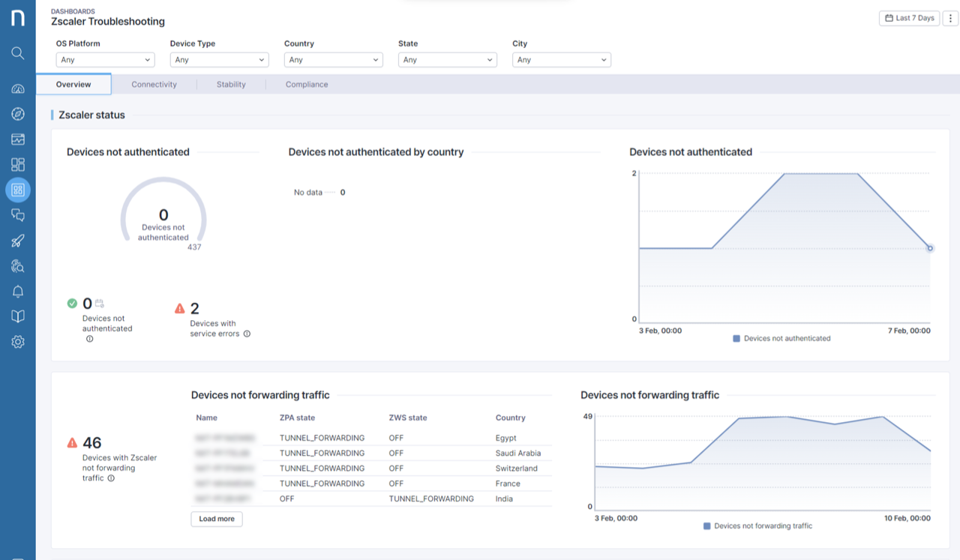This screenshot has width=960, height=560.
Task: Click the Load more button
Action: (216, 519)
